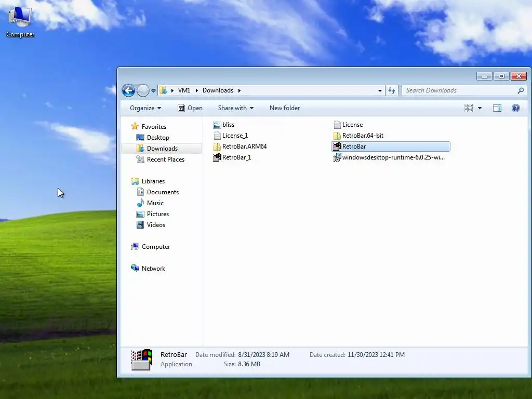Select Downloads in the address breadcrumb
532x399 pixels.
(218, 90)
